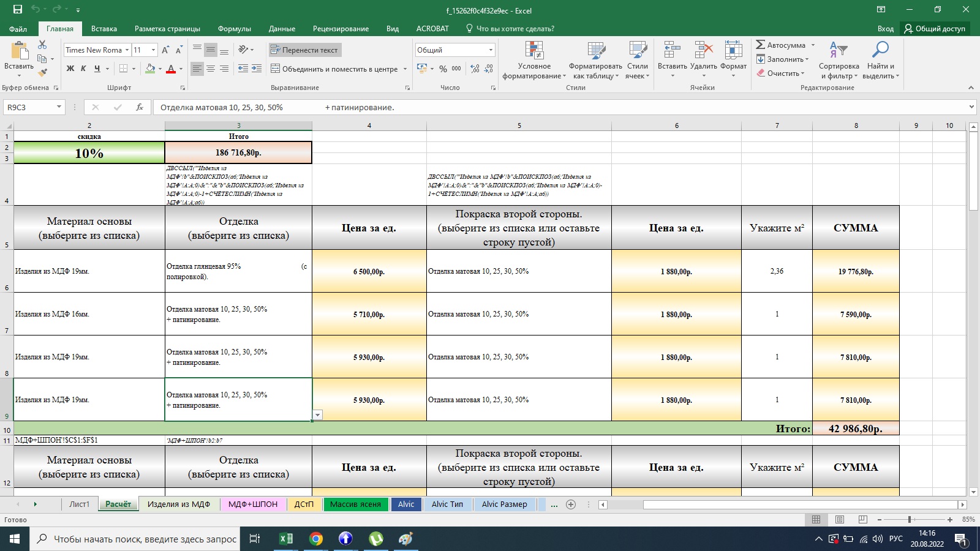Toggle italic formatting (К)
980x551 pixels.
pos(83,69)
